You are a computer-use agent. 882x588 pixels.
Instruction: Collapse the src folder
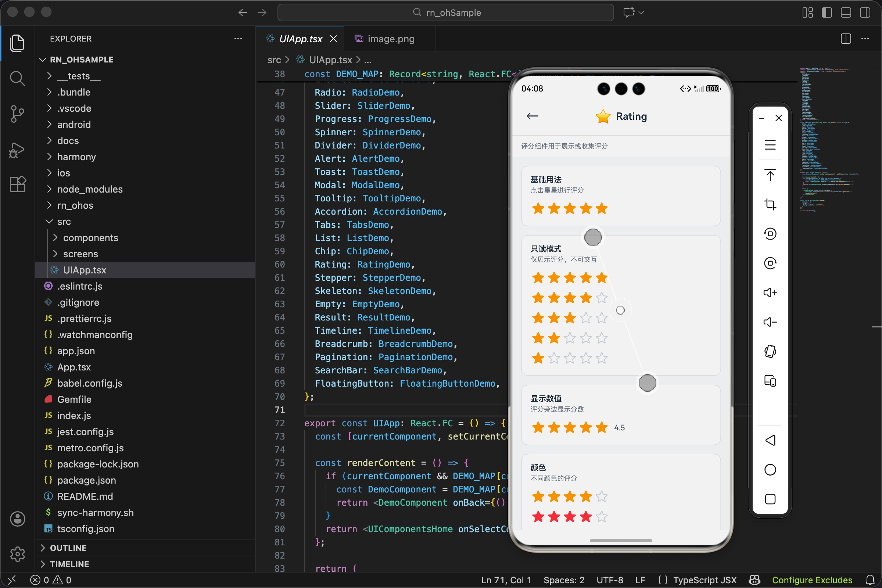coord(64,222)
